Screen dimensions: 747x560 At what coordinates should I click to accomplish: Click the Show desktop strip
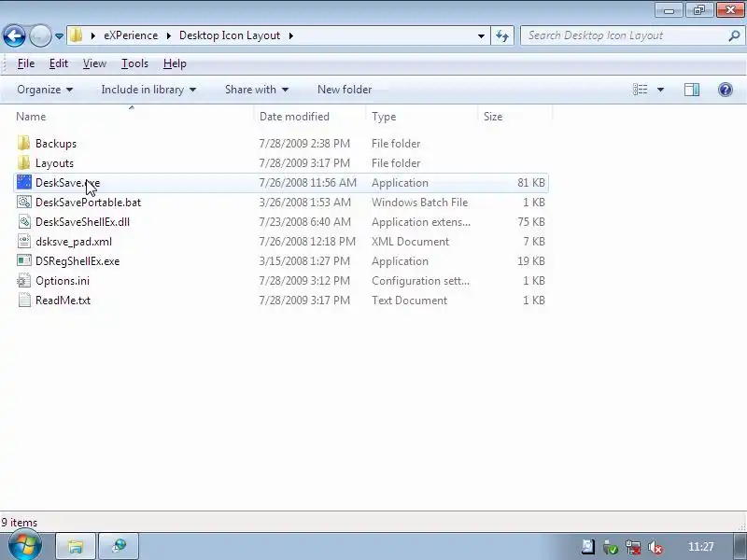740,546
